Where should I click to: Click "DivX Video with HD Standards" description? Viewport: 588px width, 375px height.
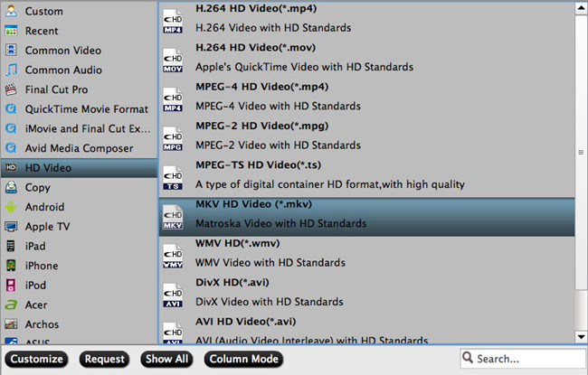click(270, 302)
